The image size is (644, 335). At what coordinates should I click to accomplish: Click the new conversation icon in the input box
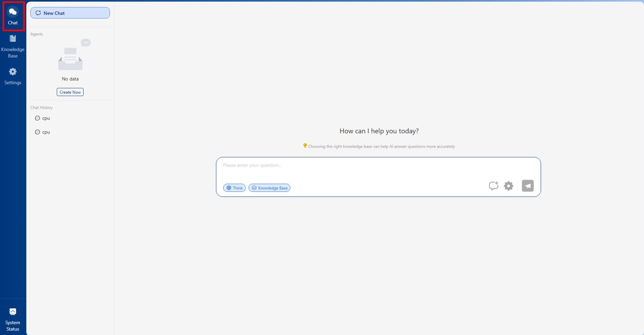pyautogui.click(x=493, y=186)
